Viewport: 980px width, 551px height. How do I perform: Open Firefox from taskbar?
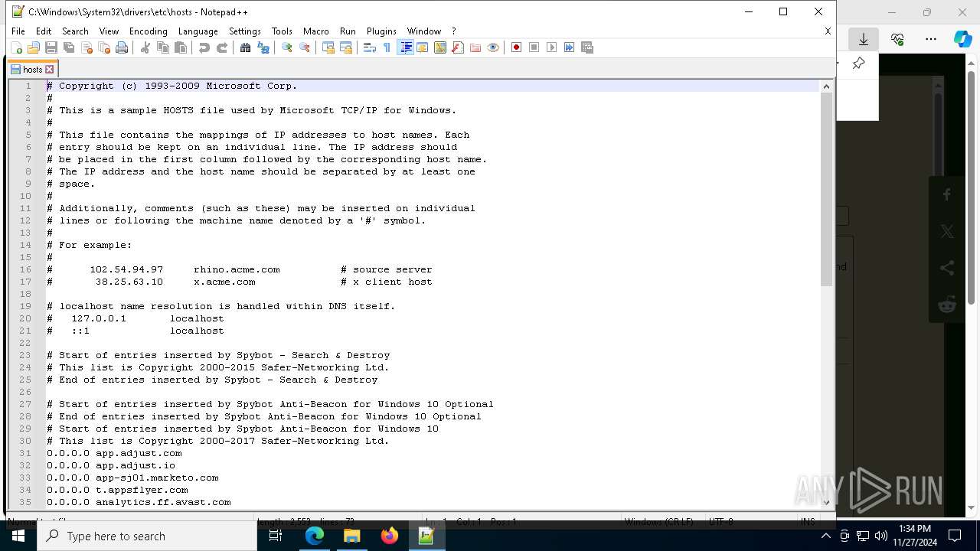click(x=389, y=536)
